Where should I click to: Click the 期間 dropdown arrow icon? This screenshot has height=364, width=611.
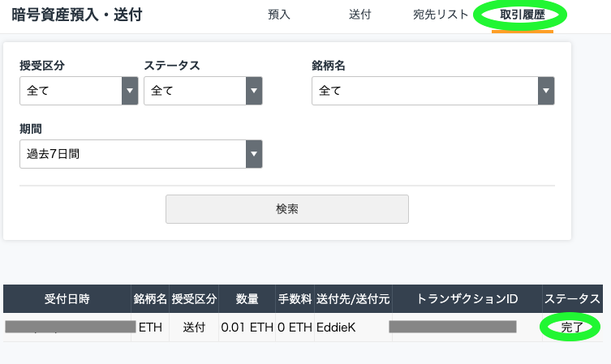coord(254,154)
